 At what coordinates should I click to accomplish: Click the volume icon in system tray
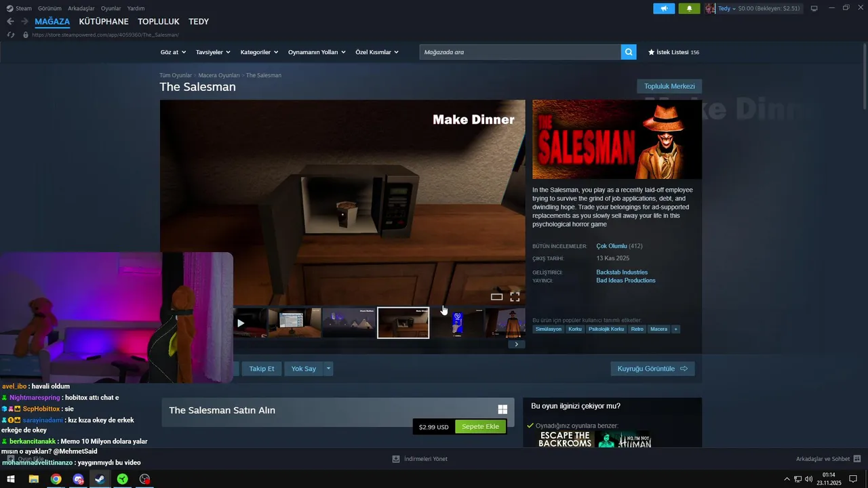click(x=808, y=479)
